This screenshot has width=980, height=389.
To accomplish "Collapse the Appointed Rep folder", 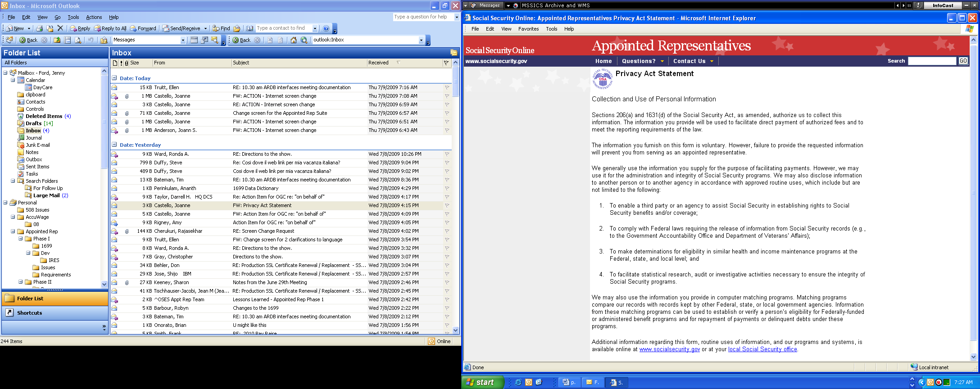I will coord(13,231).
